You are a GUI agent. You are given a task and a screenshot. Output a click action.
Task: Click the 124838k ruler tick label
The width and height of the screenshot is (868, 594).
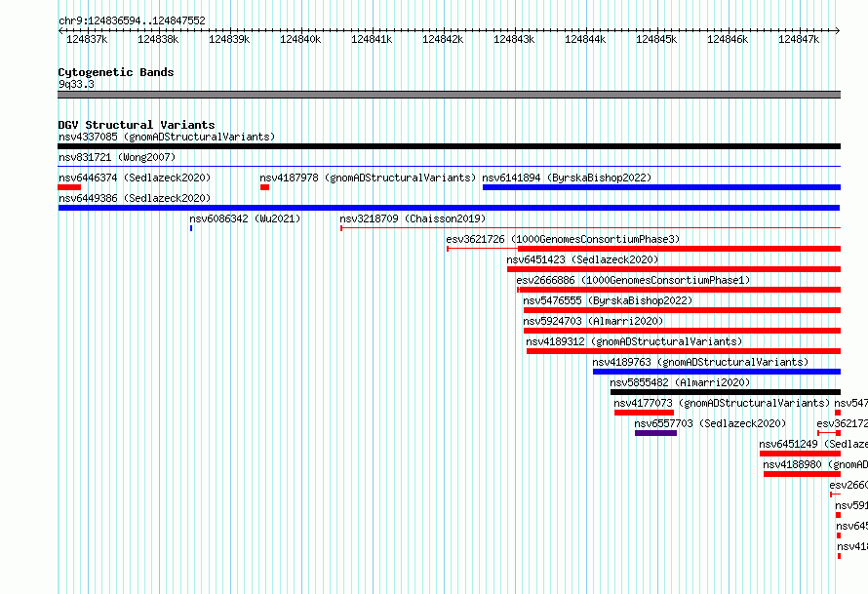point(158,39)
